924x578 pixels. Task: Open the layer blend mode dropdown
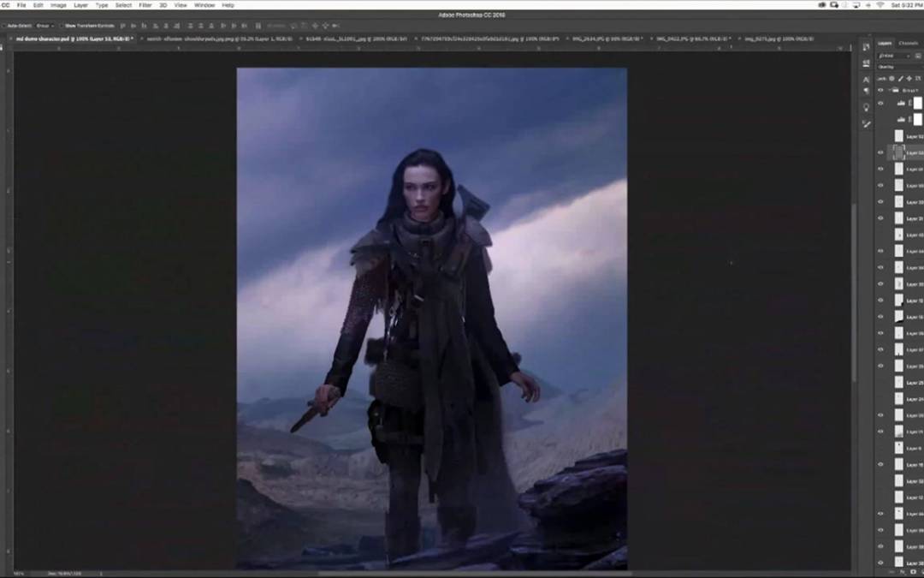[x=894, y=67]
